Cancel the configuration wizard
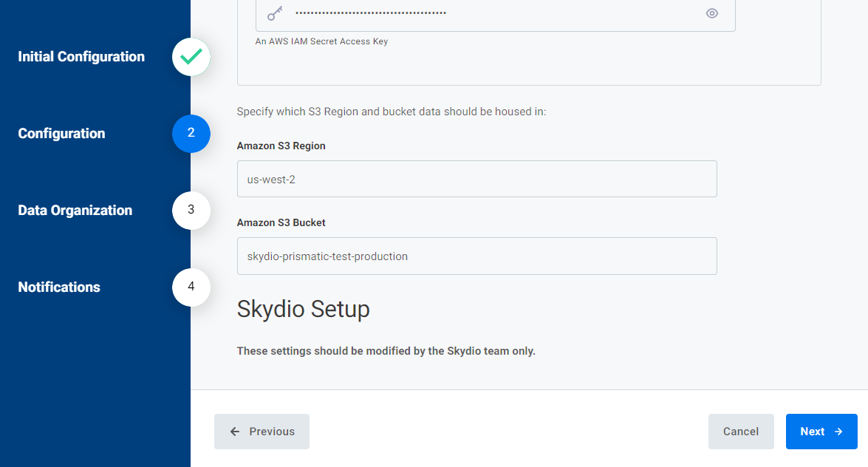Viewport: 868px width, 467px height. point(741,432)
